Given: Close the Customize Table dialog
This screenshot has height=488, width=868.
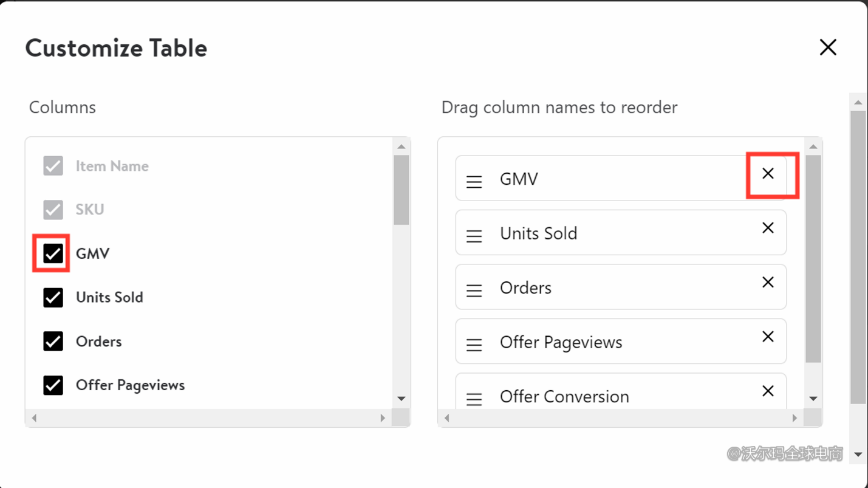Looking at the screenshot, I should [x=828, y=47].
